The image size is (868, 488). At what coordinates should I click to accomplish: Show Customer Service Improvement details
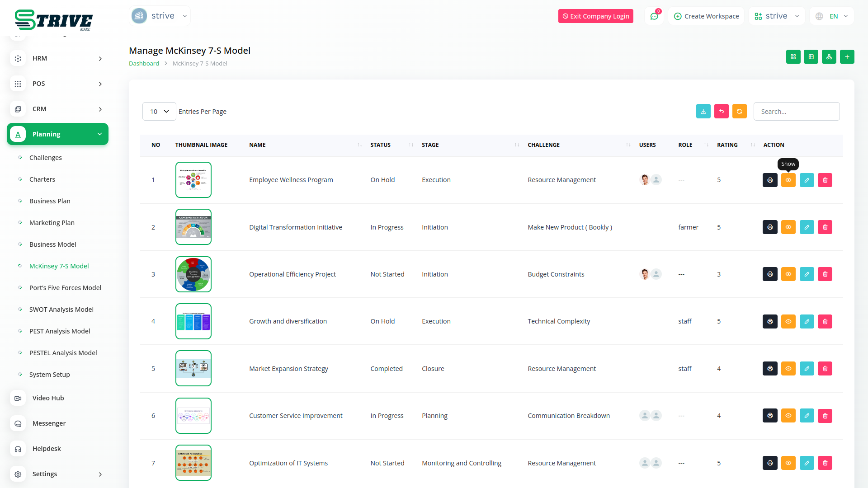pyautogui.click(x=788, y=416)
